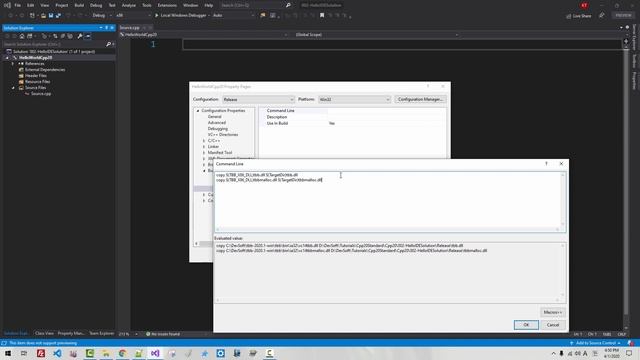
Task: Click the Configuration Manager button
Action: tap(420, 100)
